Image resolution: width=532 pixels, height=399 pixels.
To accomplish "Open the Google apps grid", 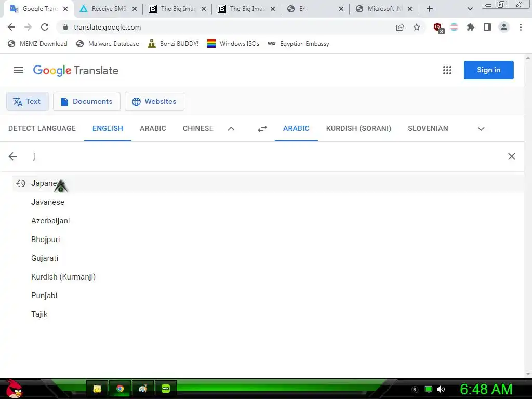I will pyautogui.click(x=447, y=70).
